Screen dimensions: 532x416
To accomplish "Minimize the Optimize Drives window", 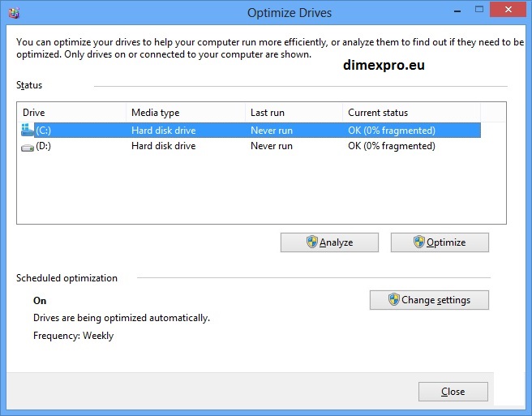I will point(457,11).
